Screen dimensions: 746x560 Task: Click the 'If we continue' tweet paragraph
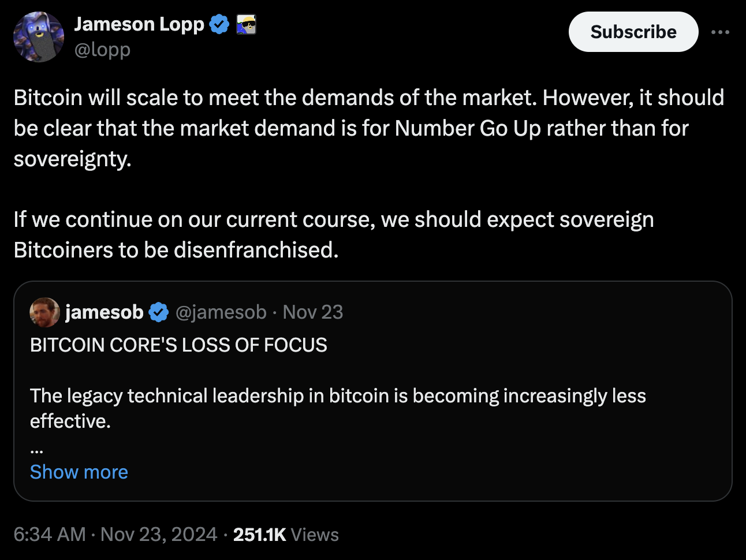[334, 234]
